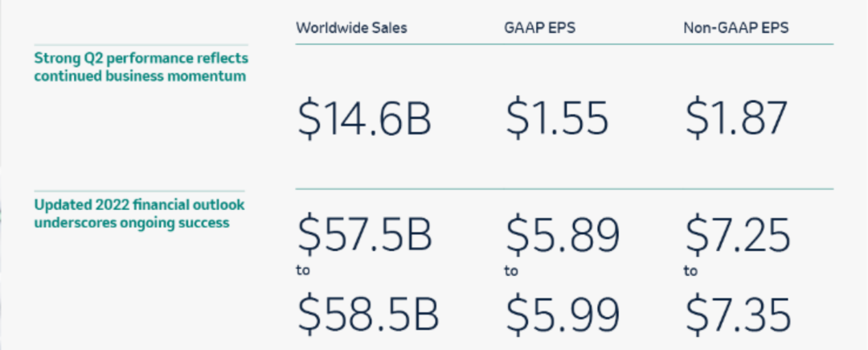Click the Worldwide Sales column header
Viewport: 868px width, 350px height.
tap(351, 27)
